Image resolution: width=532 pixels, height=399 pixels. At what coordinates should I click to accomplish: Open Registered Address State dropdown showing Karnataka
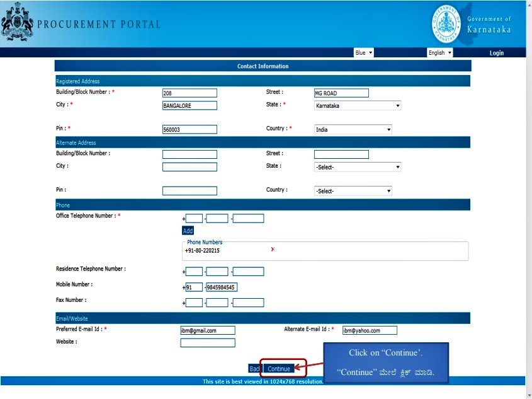click(358, 106)
